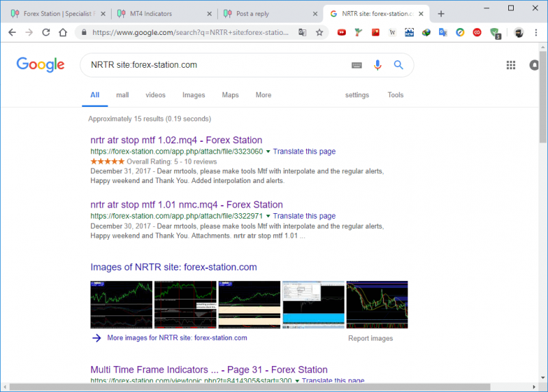Open More images for NRTR link
The image size is (548, 392).
click(177, 338)
